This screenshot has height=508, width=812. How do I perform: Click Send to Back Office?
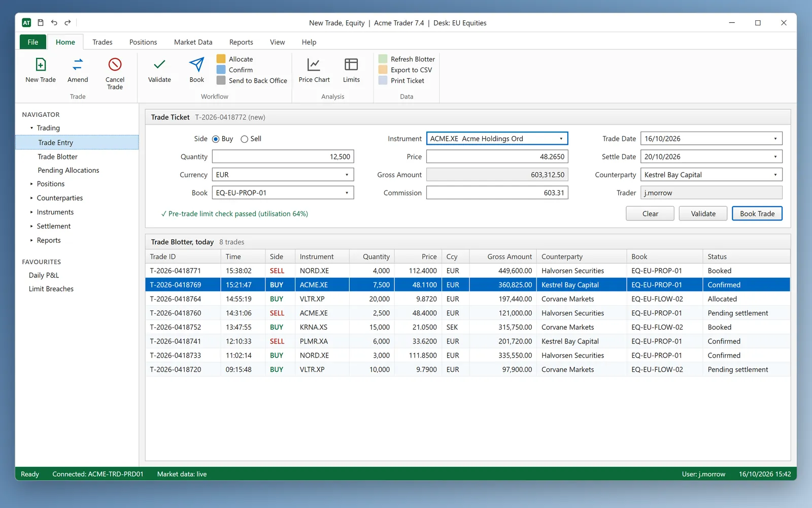click(252, 80)
